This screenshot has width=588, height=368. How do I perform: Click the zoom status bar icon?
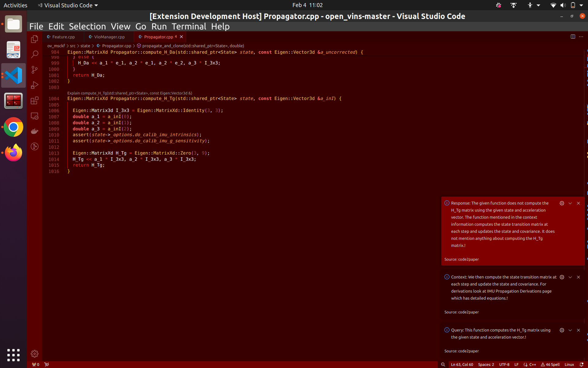(x=443, y=364)
